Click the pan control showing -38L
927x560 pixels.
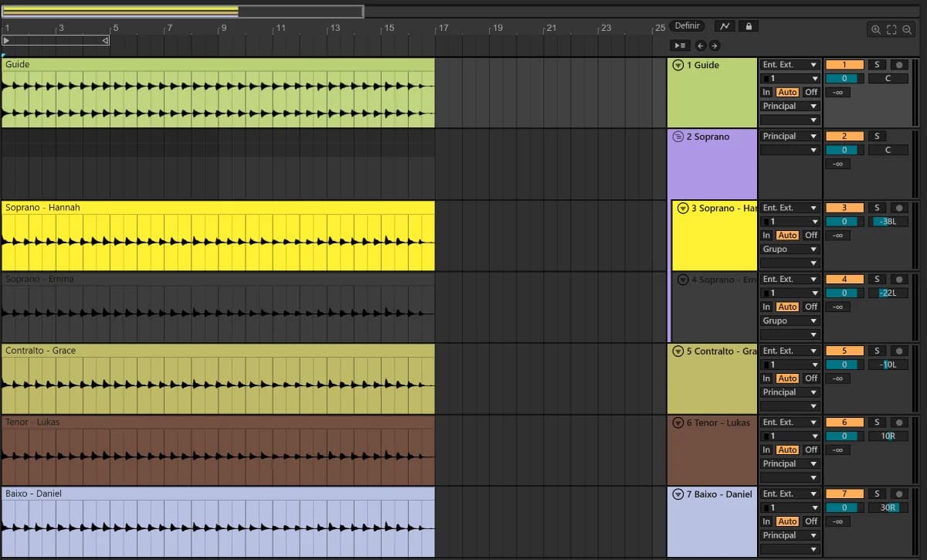coord(888,222)
